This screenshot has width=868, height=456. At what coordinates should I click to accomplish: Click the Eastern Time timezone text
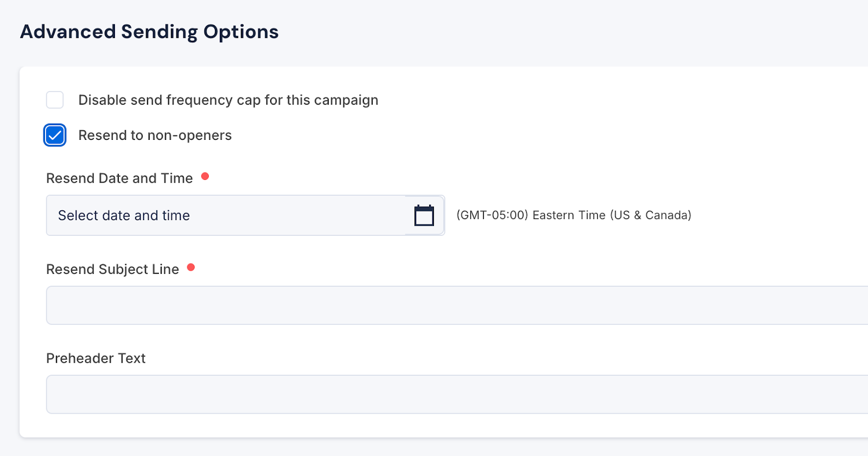[x=569, y=215]
